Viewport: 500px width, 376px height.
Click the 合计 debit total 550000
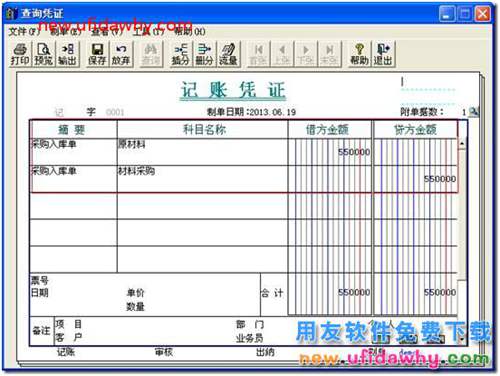point(354,293)
